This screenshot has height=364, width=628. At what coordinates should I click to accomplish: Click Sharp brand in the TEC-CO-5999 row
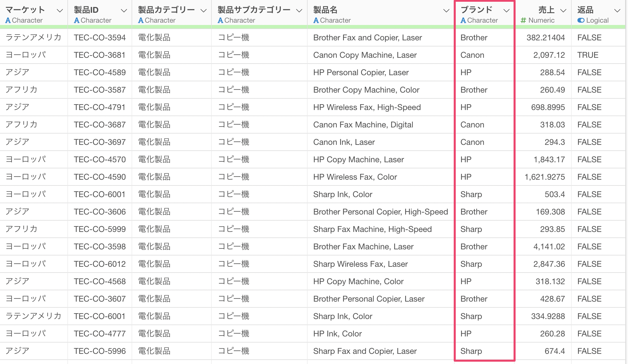pyautogui.click(x=471, y=229)
